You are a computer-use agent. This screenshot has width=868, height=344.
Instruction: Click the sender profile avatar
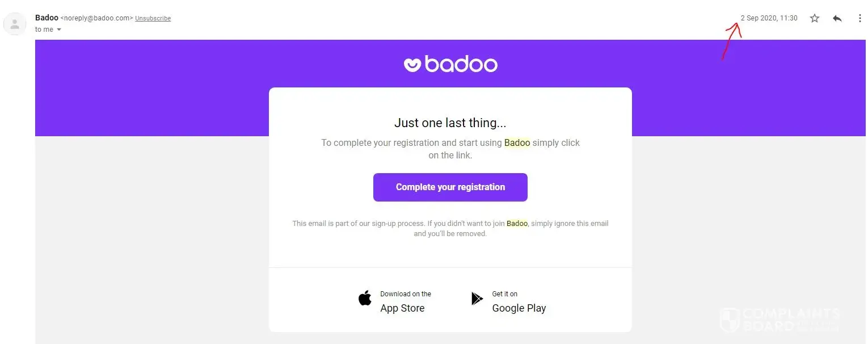point(15,24)
